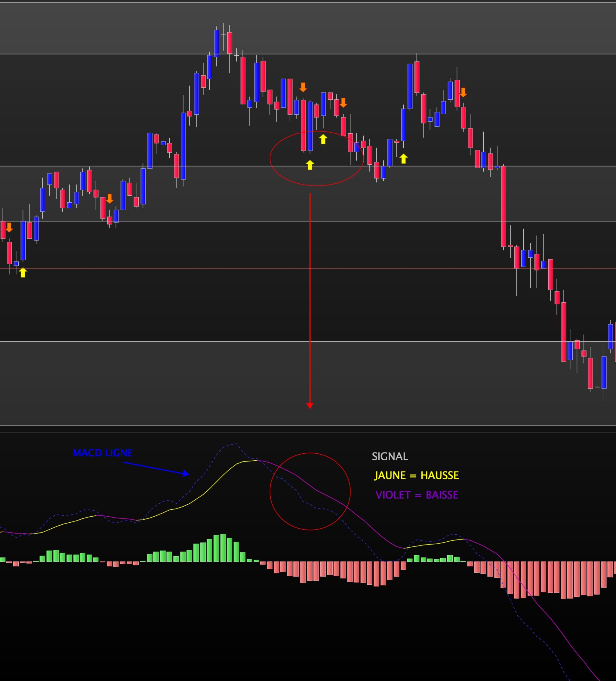Click the highest blue candle at the chart peak
Screen dimensions: 616x681
pyautogui.click(x=216, y=43)
